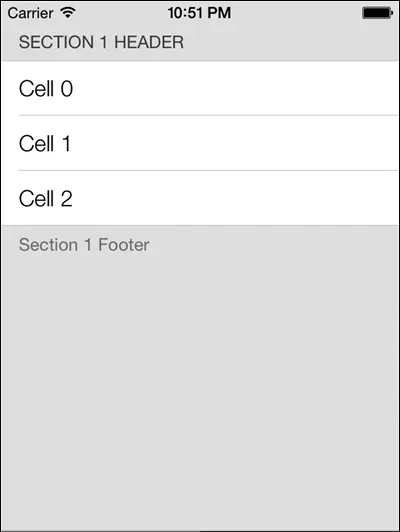Tap the PM text in status bar clock

[219, 13]
